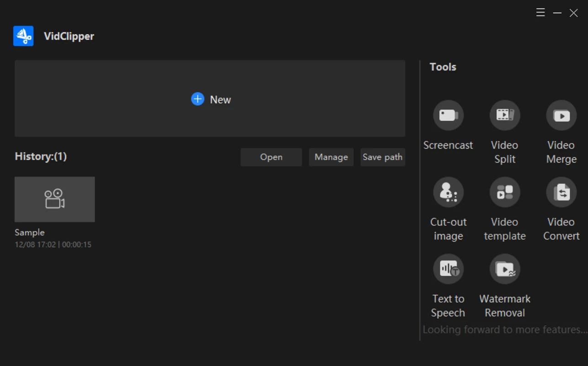Open the Sample project thumbnail
Viewport: 588px width, 366px height.
click(55, 199)
